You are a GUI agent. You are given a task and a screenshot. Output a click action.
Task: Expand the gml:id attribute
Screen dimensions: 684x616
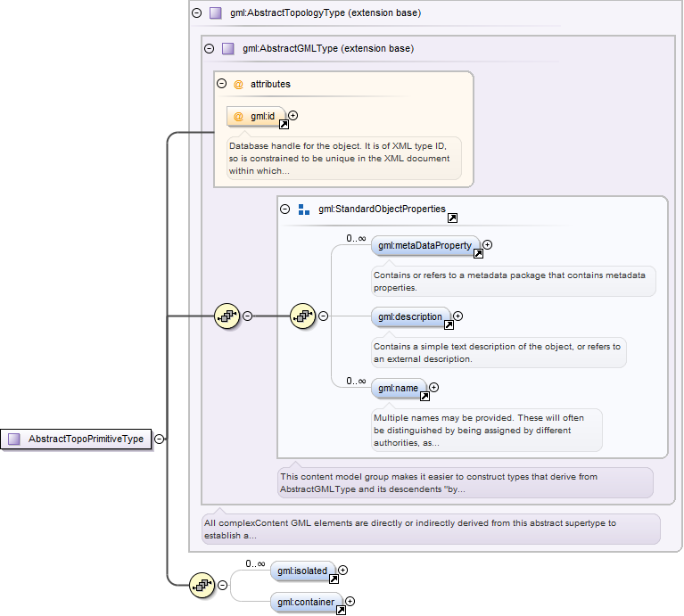[x=293, y=116]
